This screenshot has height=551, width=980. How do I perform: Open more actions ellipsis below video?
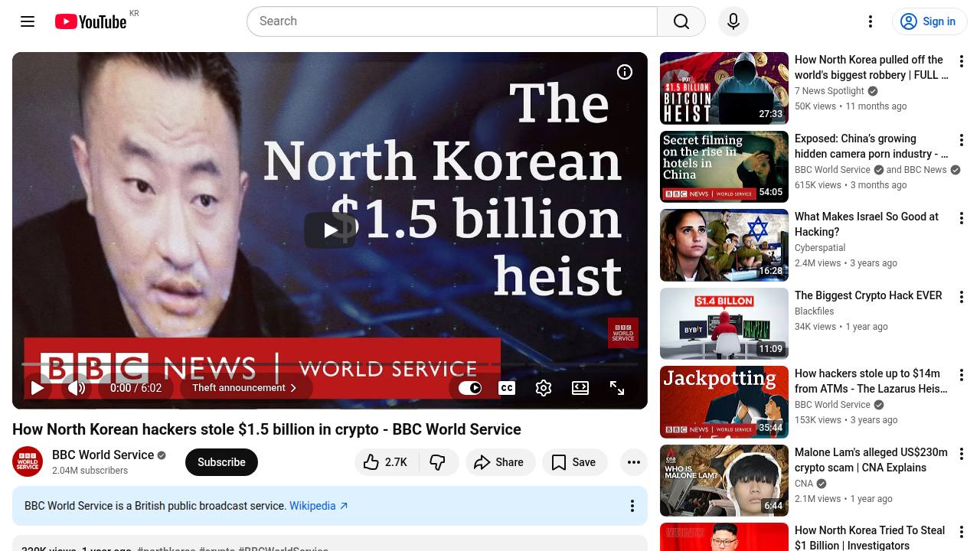(x=634, y=462)
